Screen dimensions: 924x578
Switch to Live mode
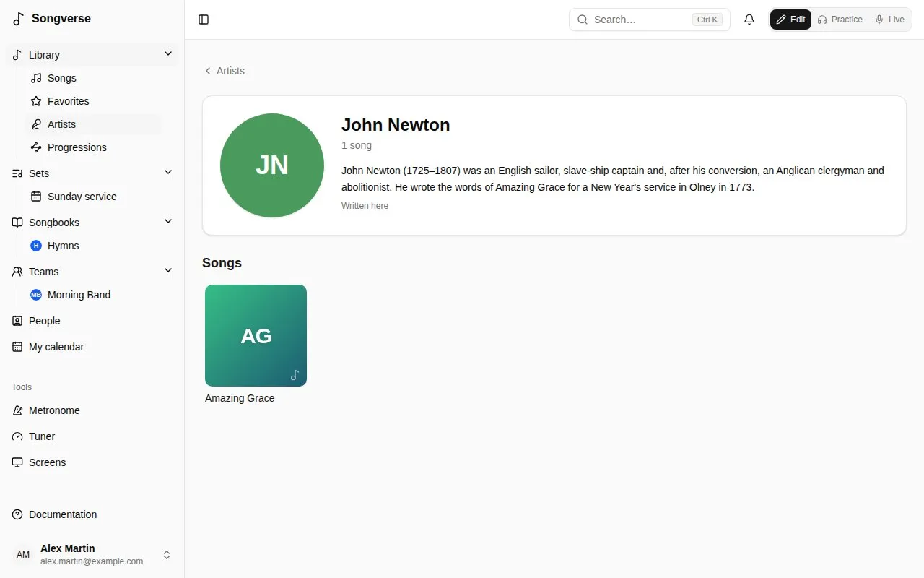[x=889, y=20]
